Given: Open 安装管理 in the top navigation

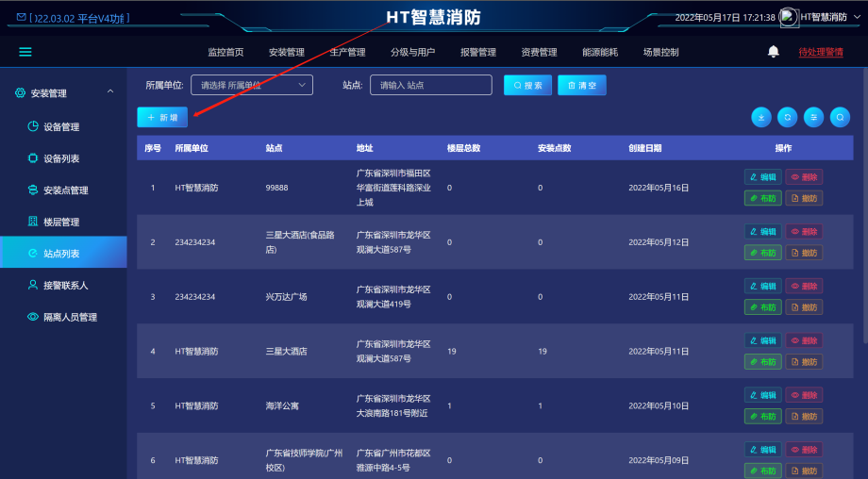Looking at the screenshot, I should [287, 52].
